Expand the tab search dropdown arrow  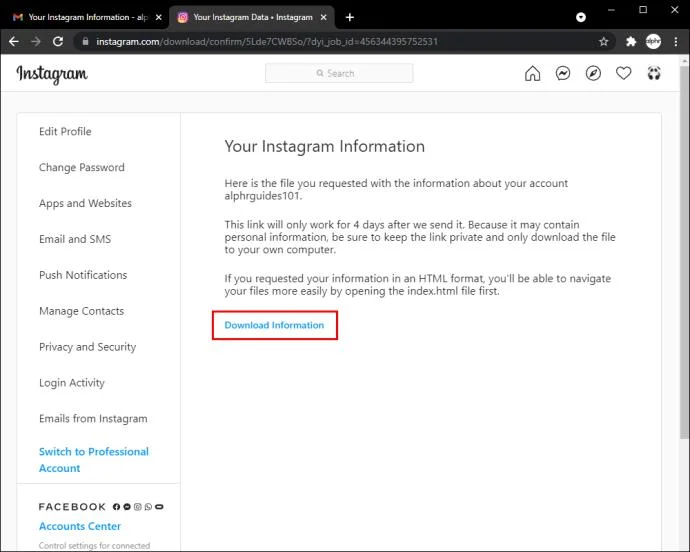581,17
